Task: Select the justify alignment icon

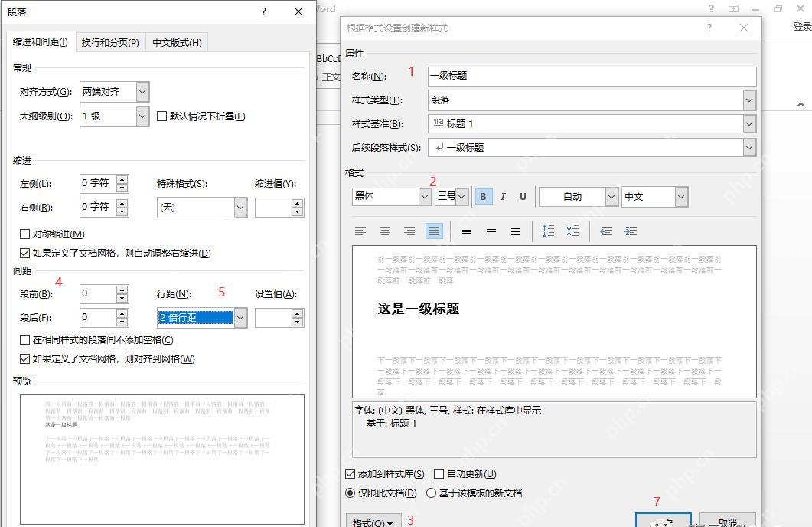Action: coord(434,231)
